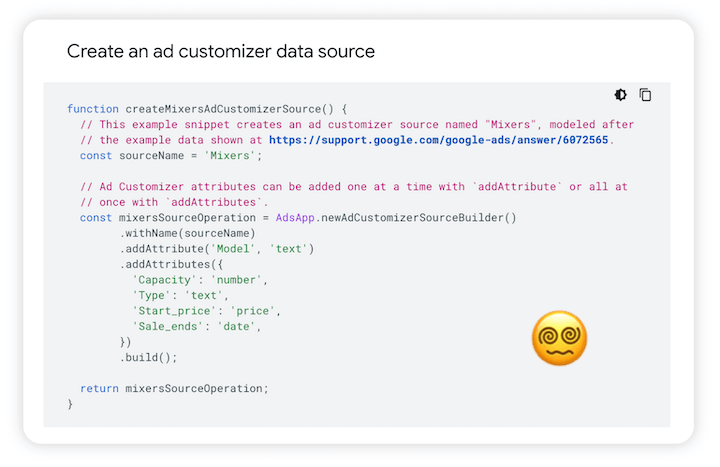Click the 'Capacity' attribute key
Screen dimensions: 720x467
pos(169,280)
